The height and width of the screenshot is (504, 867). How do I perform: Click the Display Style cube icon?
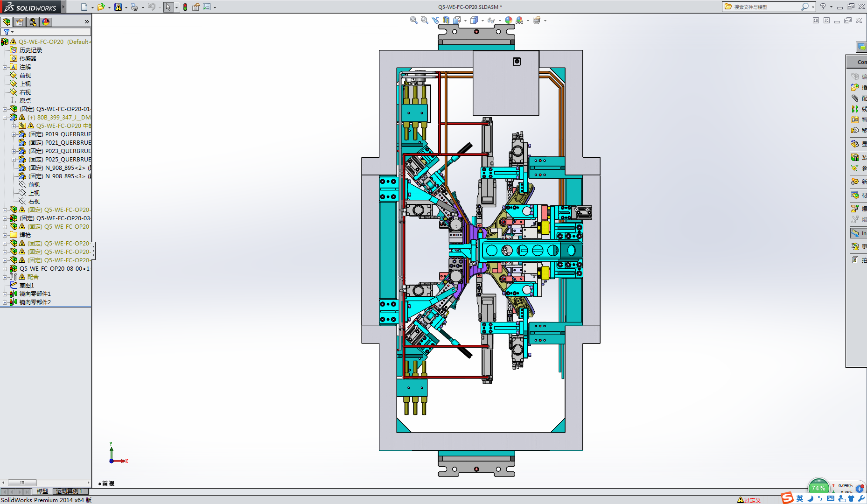474,20
